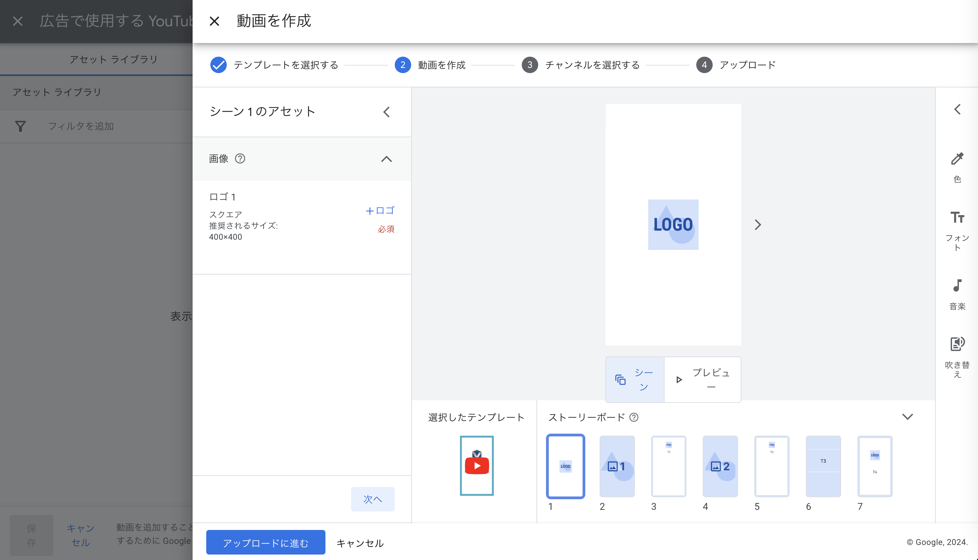Go to next scene with right arrow

tap(758, 225)
